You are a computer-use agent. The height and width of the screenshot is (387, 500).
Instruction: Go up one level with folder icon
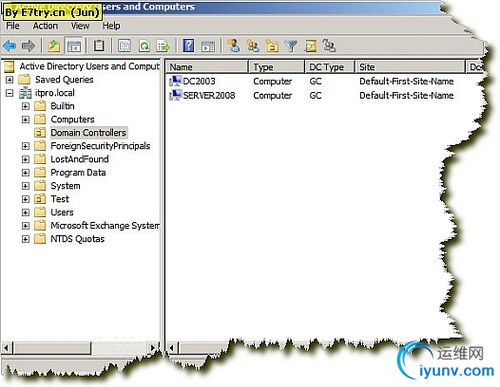pos(54,46)
